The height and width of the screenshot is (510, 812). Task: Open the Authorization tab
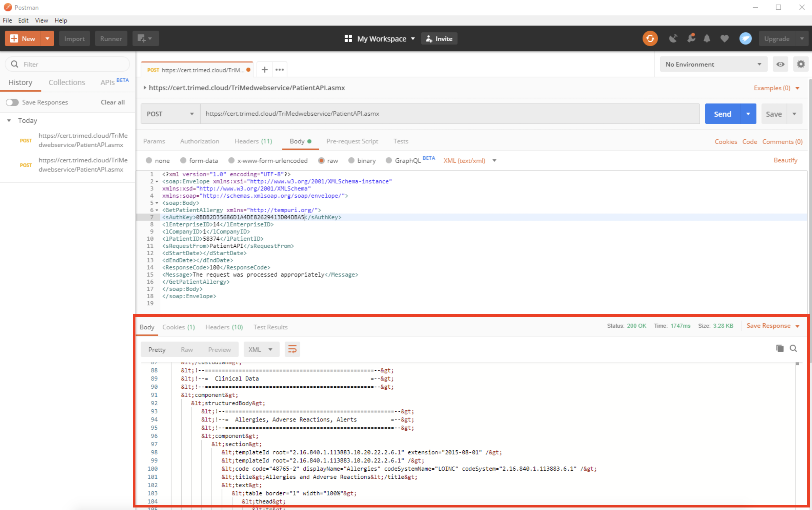[200, 141]
